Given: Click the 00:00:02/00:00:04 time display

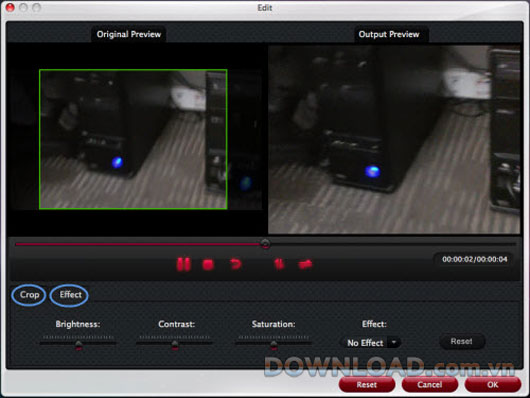Looking at the screenshot, I should [475, 259].
